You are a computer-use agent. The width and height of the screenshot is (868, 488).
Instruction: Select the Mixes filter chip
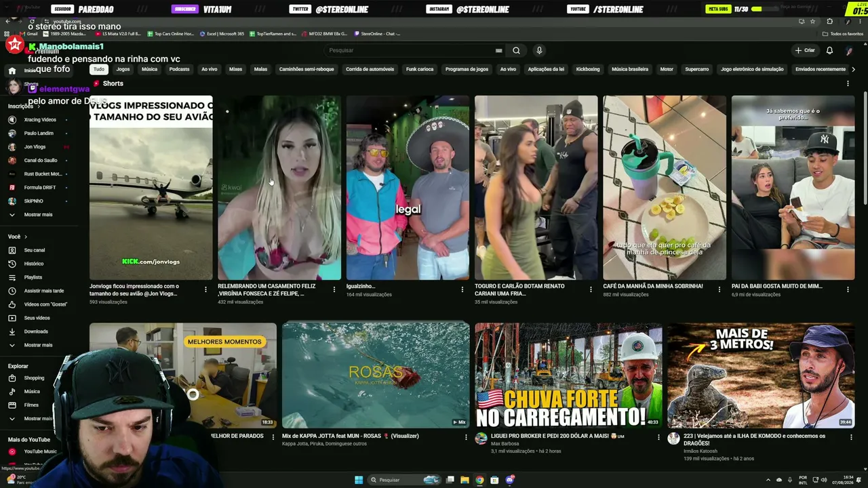(x=235, y=69)
